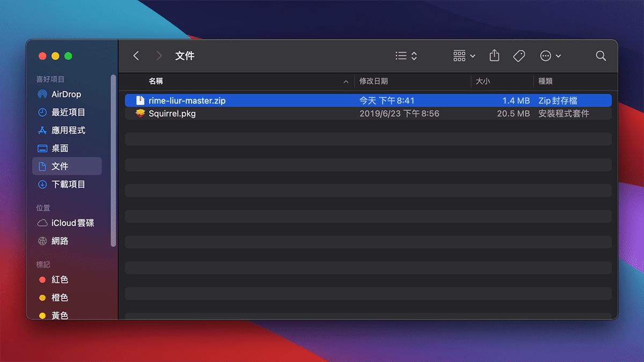Image resolution: width=644 pixels, height=362 pixels.
Task: Click the sidebar vertical scrollbar
Action: tap(113, 161)
